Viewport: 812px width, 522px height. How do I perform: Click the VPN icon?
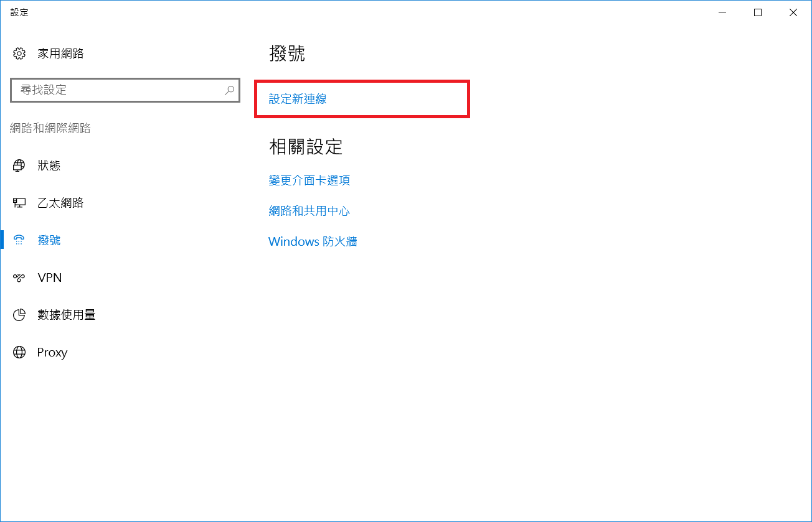[x=19, y=277]
